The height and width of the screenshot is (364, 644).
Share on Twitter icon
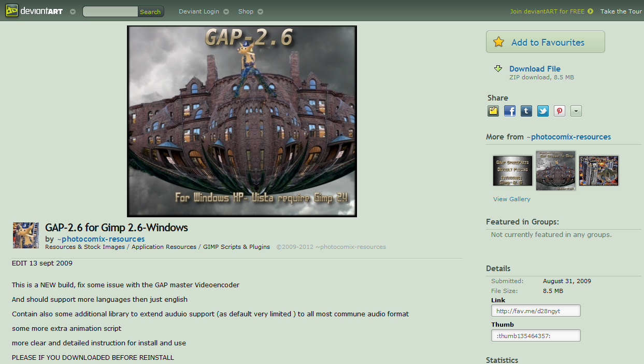543,110
